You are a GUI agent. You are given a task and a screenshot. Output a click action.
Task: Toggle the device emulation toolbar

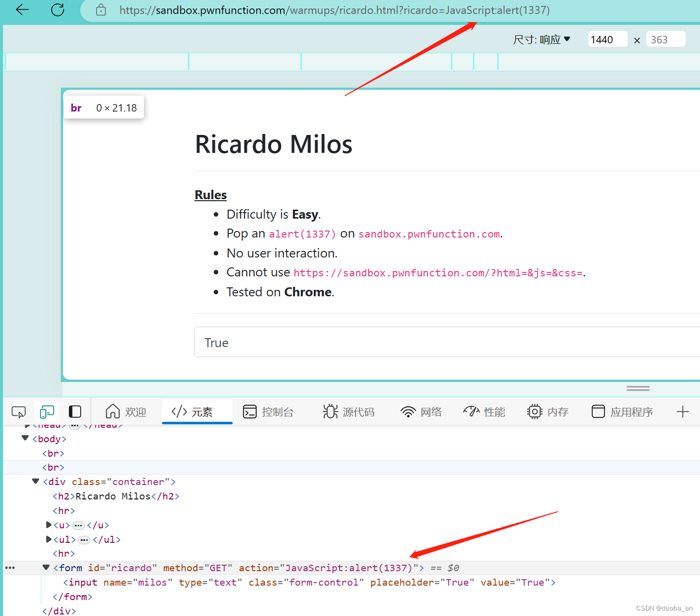[46, 412]
